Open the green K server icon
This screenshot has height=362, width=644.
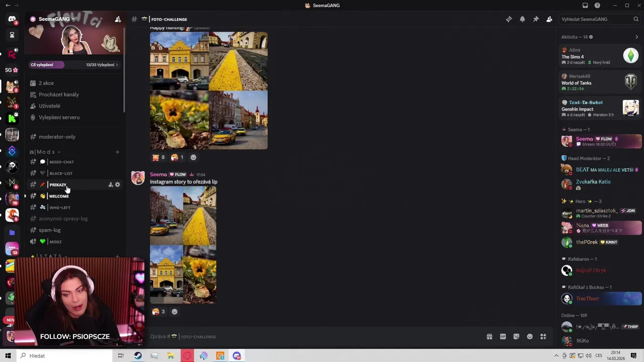pos(12,119)
